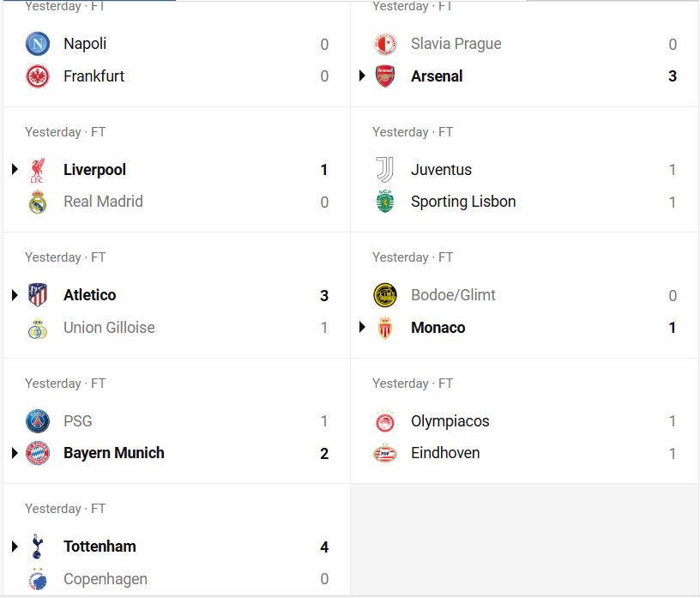Click the Juventus logo icon
This screenshot has width=700, height=598.
[385, 170]
